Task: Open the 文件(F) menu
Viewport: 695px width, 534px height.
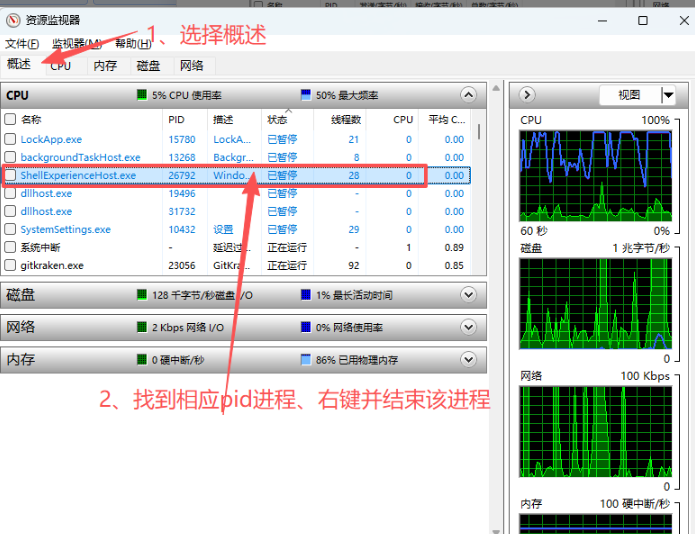Action: tap(22, 43)
